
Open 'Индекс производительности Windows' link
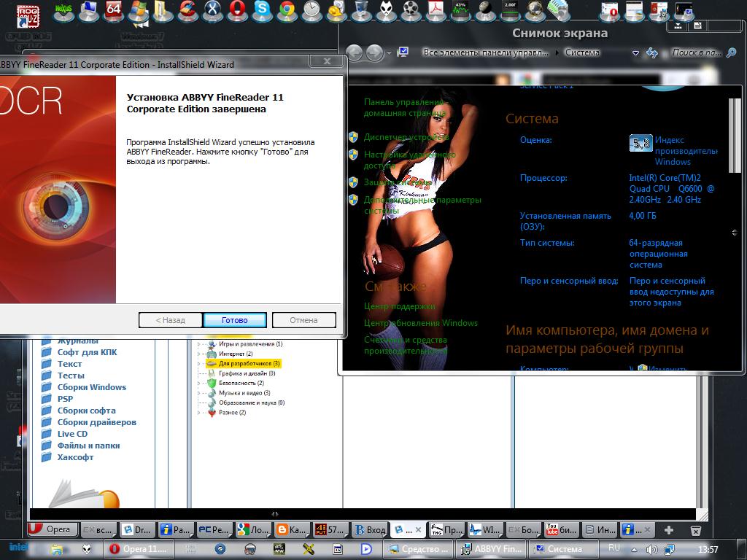click(x=686, y=150)
